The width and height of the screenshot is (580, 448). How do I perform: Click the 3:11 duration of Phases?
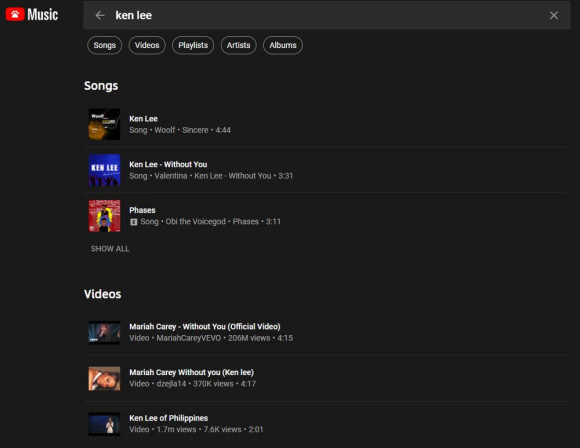pyautogui.click(x=273, y=222)
